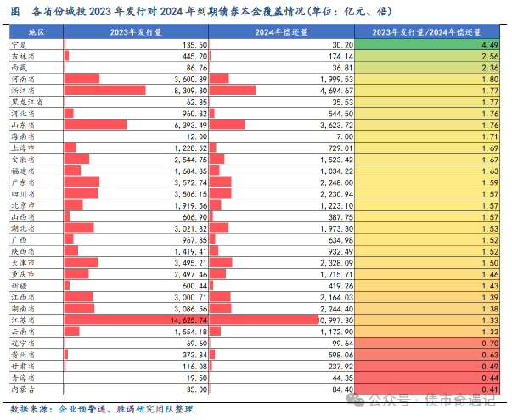
Task: Select the 吉林省 row label
Action: 23,56
